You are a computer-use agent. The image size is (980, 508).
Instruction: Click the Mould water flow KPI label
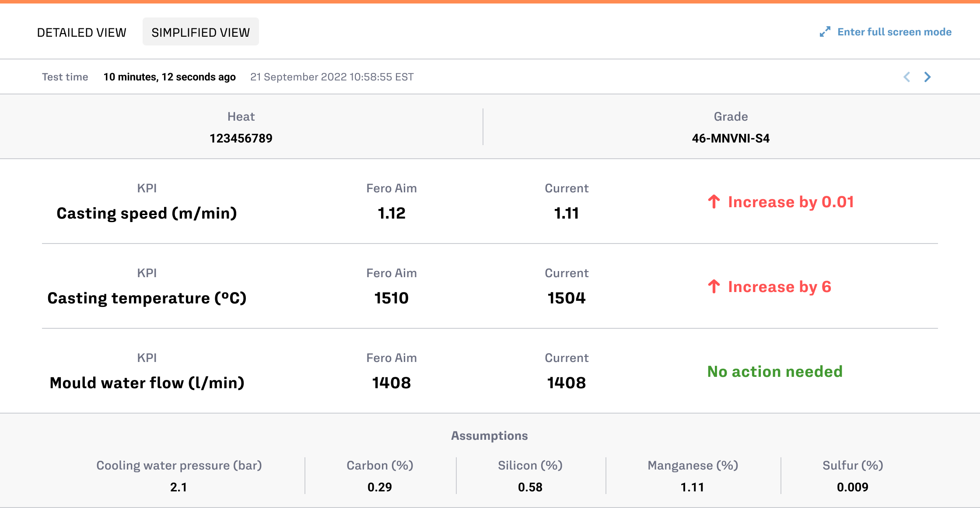147,383
